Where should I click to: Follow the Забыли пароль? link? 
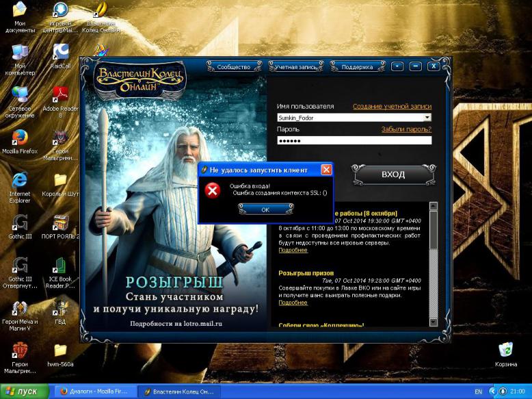click(406, 129)
